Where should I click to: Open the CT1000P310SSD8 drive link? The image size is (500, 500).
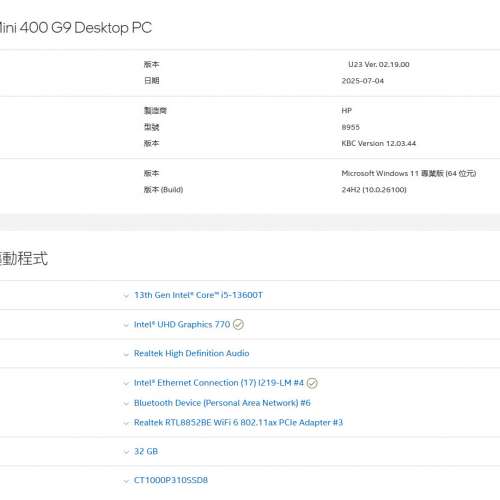pyautogui.click(x=171, y=480)
